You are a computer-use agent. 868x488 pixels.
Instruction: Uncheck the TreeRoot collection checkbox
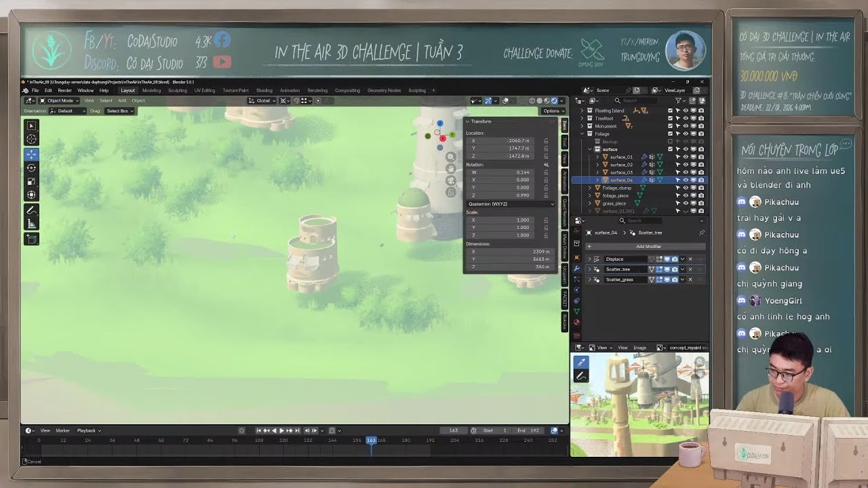tap(671, 119)
